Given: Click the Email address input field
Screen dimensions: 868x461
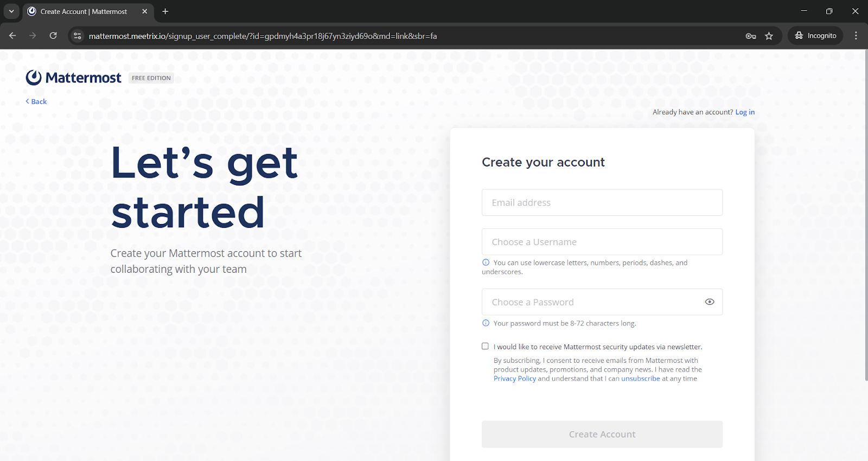Looking at the screenshot, I should [x=602, y=202].
